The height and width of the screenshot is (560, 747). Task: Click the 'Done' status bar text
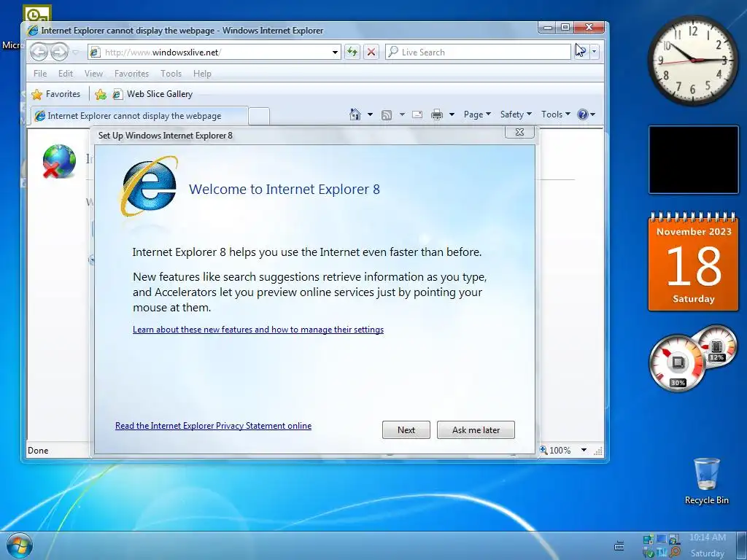point(38,451)
